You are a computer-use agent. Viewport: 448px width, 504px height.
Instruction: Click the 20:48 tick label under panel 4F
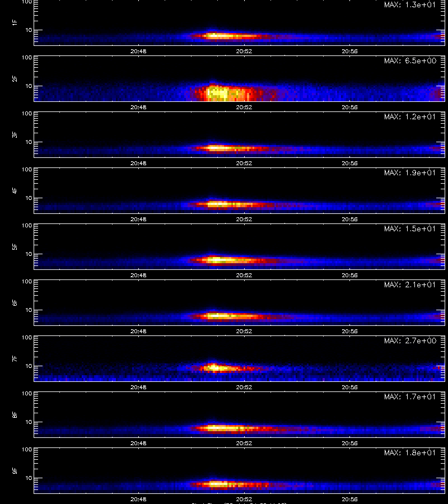138,219
